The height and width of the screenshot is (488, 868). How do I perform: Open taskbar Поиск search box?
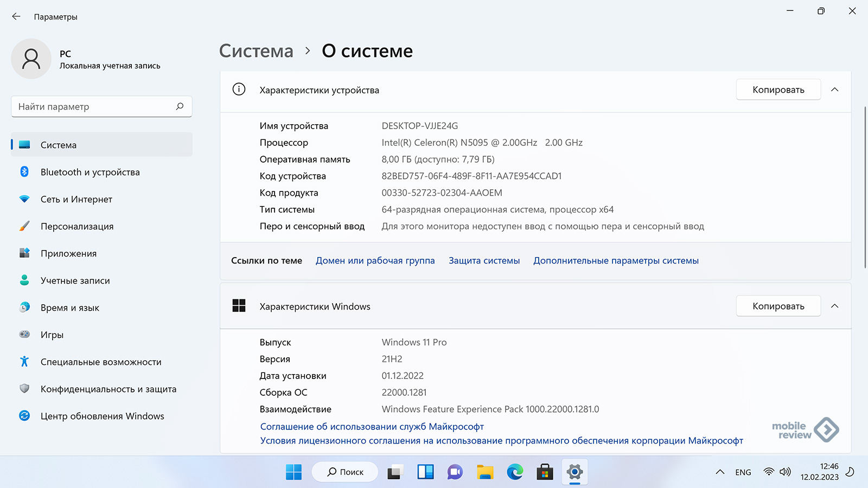point(345,472)
